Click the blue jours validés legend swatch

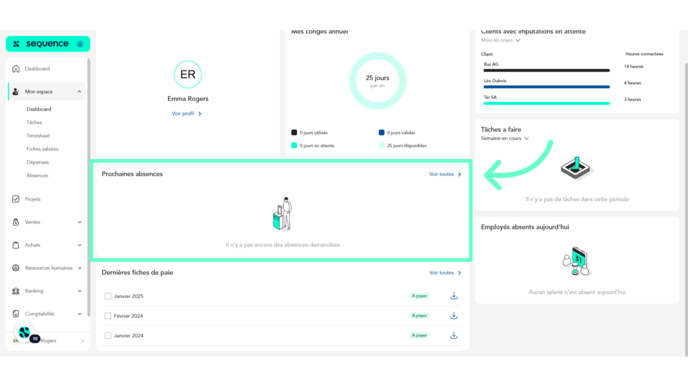tap(381, 132)
